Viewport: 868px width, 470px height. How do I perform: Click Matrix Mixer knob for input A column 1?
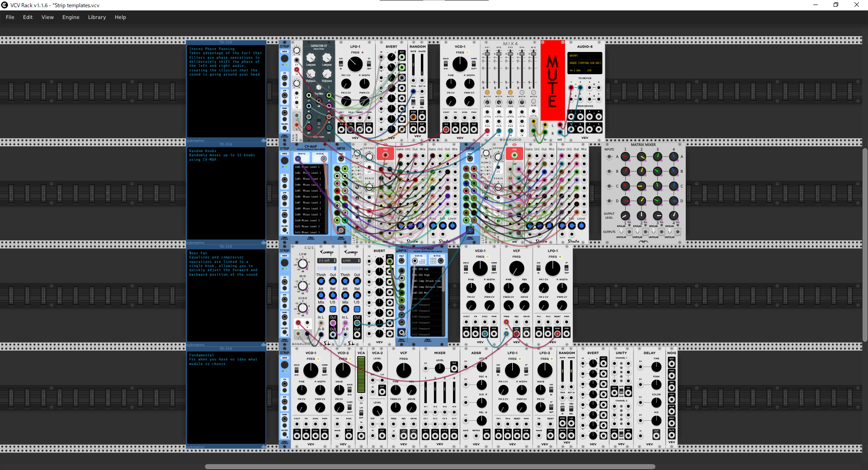click(625, 157)
